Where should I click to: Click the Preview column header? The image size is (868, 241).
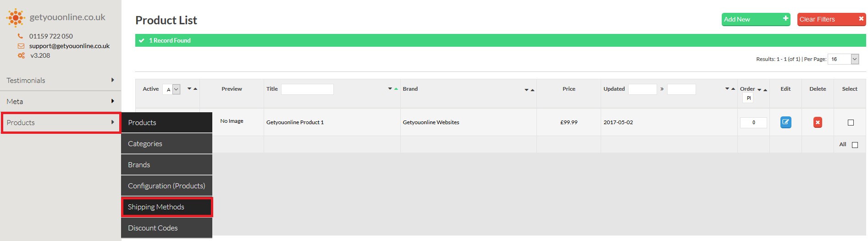pos(232,89)
